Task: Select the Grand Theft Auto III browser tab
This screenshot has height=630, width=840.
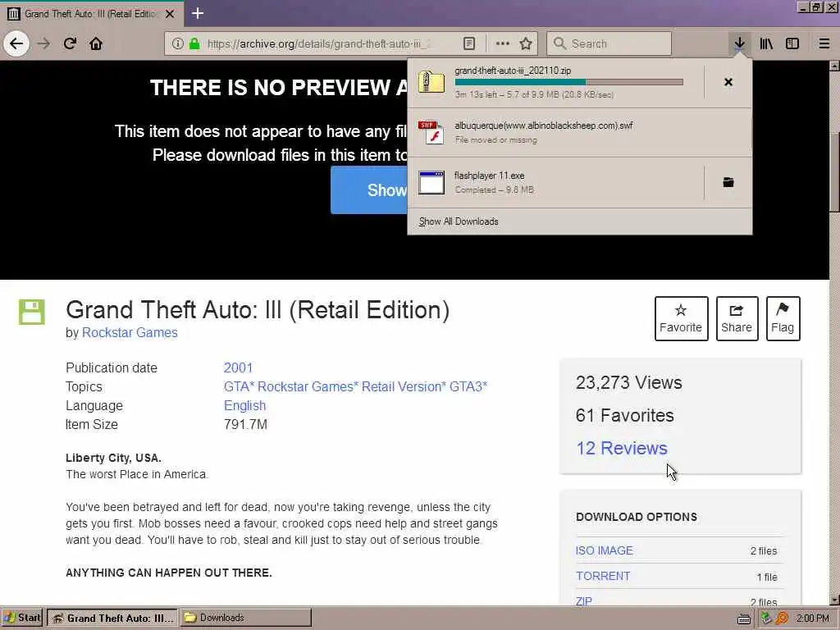Action: tap(91, 14)
